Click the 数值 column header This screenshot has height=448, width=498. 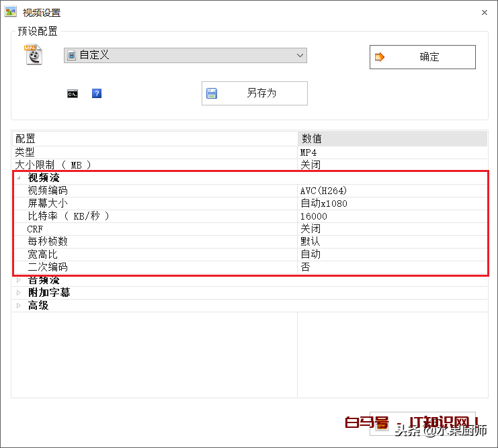pos(392,139)
